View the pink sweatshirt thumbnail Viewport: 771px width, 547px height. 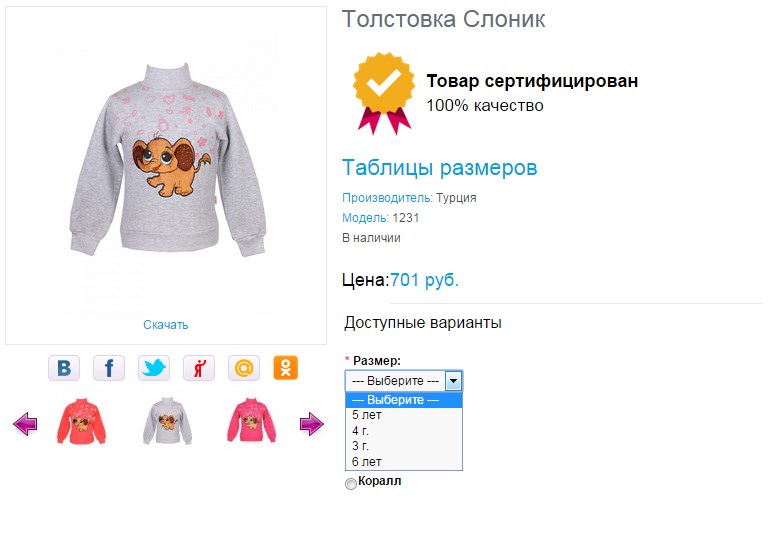251,422
